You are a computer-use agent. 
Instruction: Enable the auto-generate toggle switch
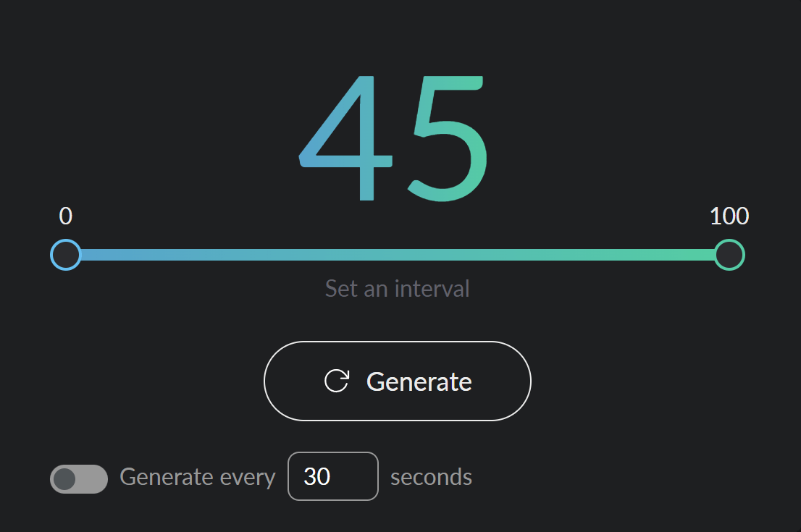(79, 478)
